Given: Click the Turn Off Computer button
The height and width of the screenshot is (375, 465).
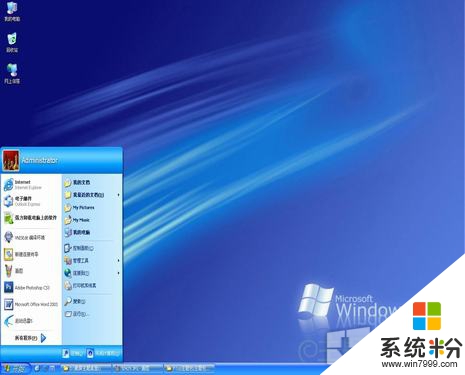Looking at the screenshot, I should click(103, 353).
